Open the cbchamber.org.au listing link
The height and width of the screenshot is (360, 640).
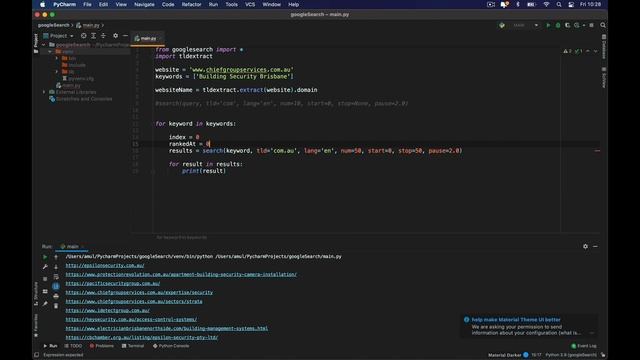pos(142,337)
